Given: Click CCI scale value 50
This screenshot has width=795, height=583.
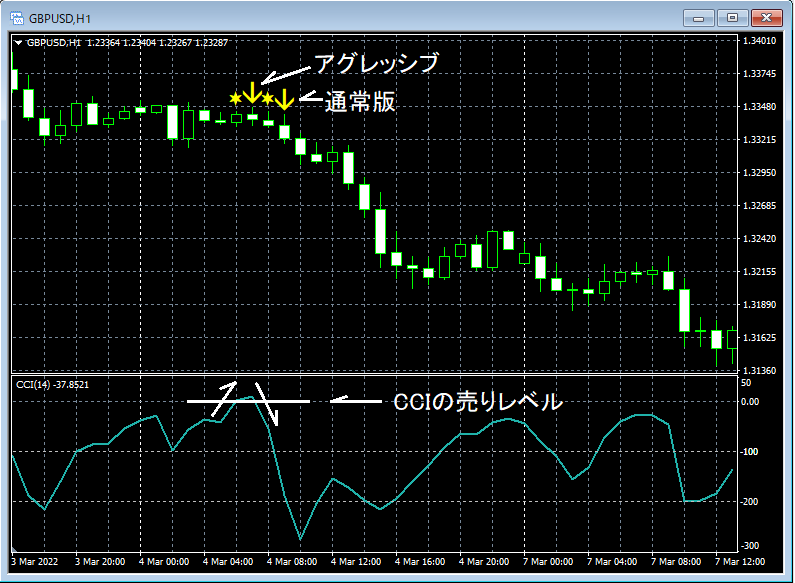Looking at the screenshot, I should coord(746,383).
